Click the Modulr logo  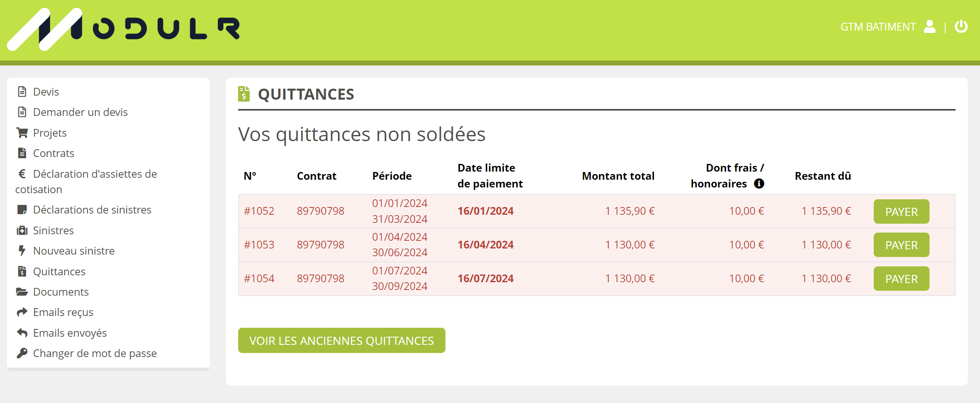124,29
